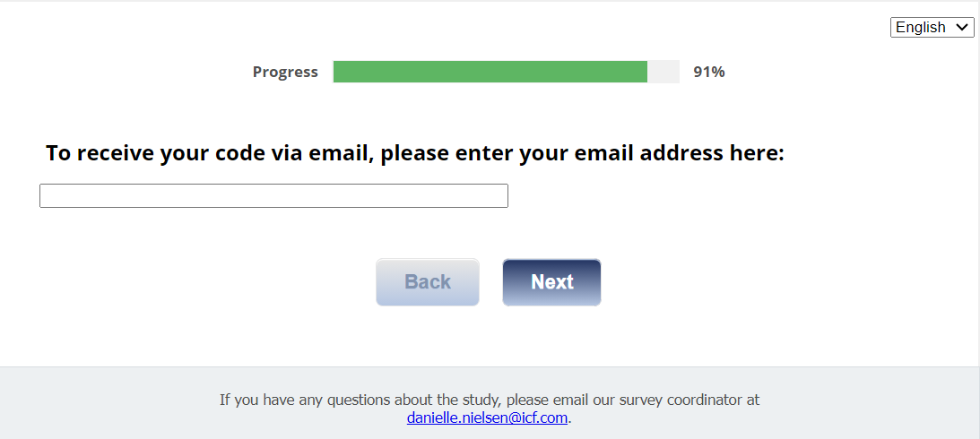Viewport: 980px width, 439px height.
Task: Click the "Next" label on the dark blue button
Action: point(551,282)
